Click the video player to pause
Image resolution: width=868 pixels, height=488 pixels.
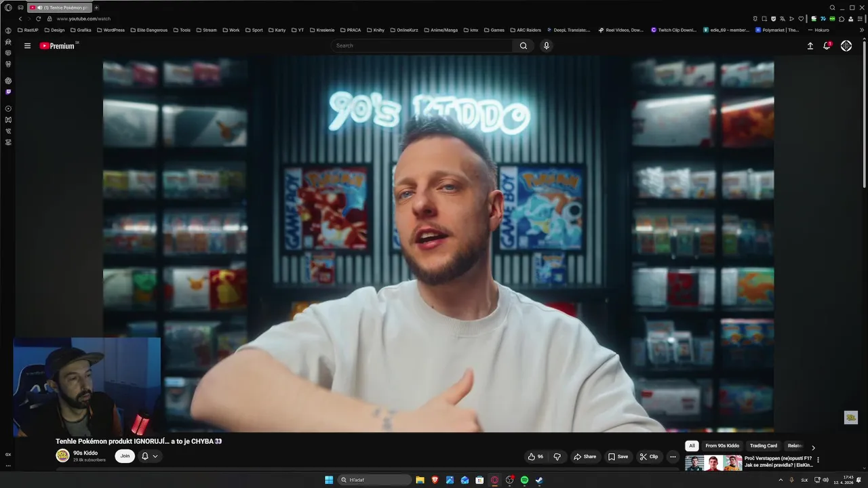pyautogui.click(x=438, y=244)
